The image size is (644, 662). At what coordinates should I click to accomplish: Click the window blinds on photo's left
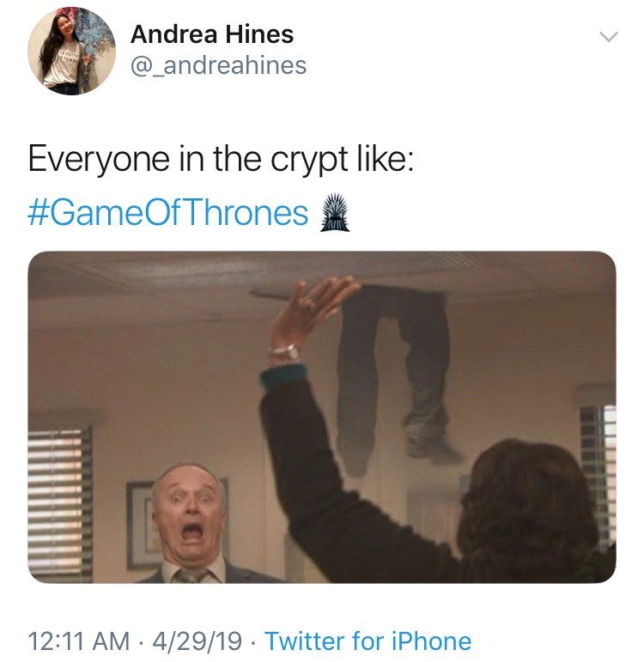[x=60, y=503]
